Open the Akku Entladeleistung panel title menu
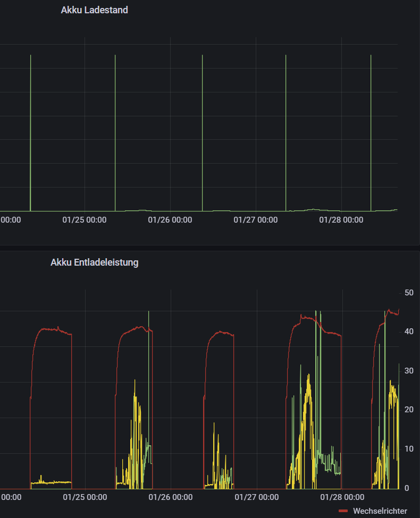Viewport: 420px width, 518px height. click(94, 262)
